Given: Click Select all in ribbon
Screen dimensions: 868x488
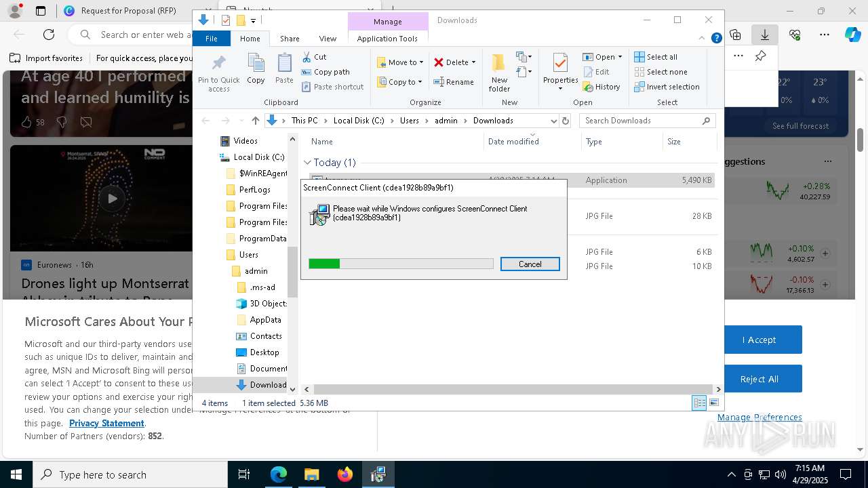Looking at the screenshot, I should (x=655, y=57).
